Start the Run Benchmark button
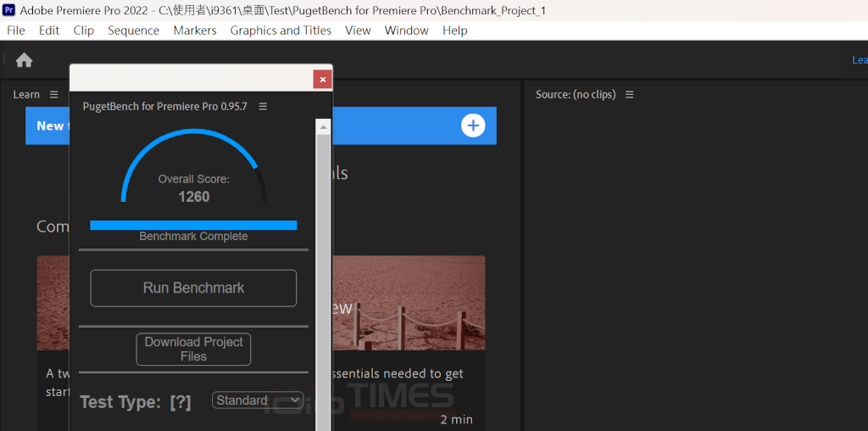Image resolution: width=868 pixels, height=431 pixels. 194,288
